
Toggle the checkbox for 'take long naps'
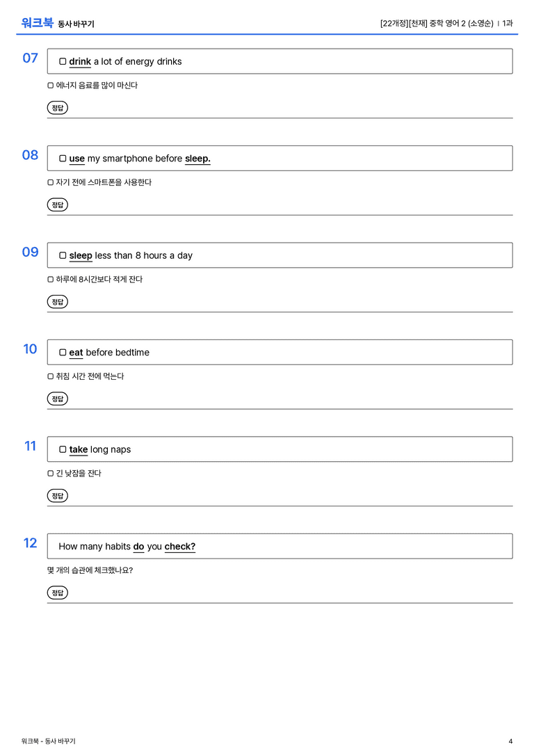point(63,449)
